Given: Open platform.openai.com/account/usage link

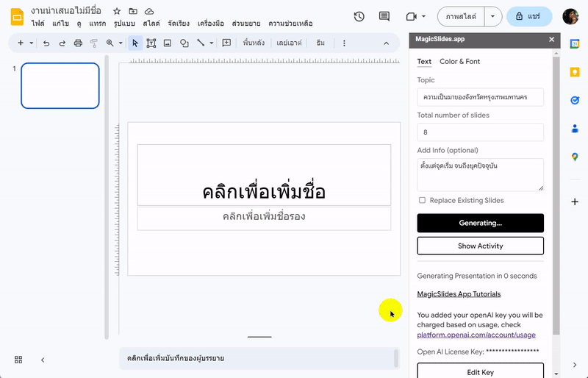Looking at the screenshot, I should click(476, 335).
